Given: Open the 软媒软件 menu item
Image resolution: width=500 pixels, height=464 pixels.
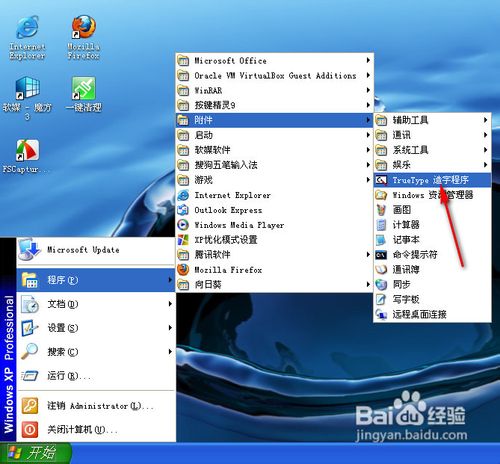Looking at the screenshot, I should click(x=274, y=150).
